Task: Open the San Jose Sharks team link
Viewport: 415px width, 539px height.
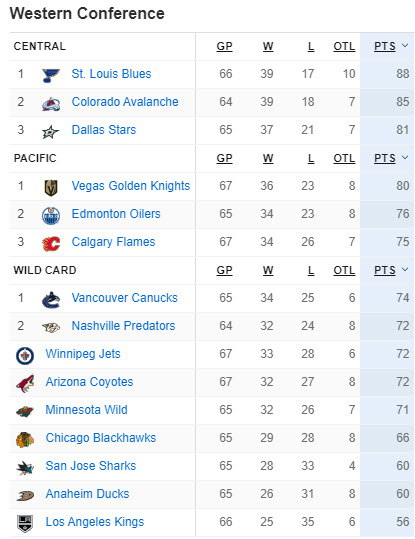Action: 91,466
